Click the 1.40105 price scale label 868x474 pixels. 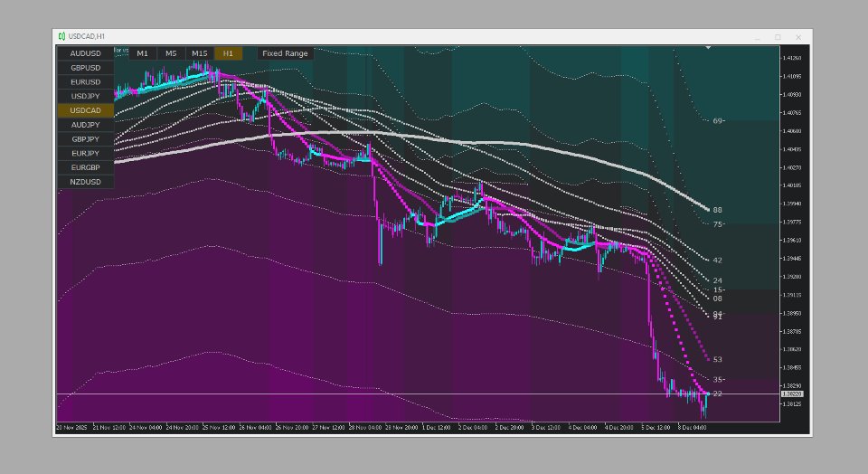[792, 185]
